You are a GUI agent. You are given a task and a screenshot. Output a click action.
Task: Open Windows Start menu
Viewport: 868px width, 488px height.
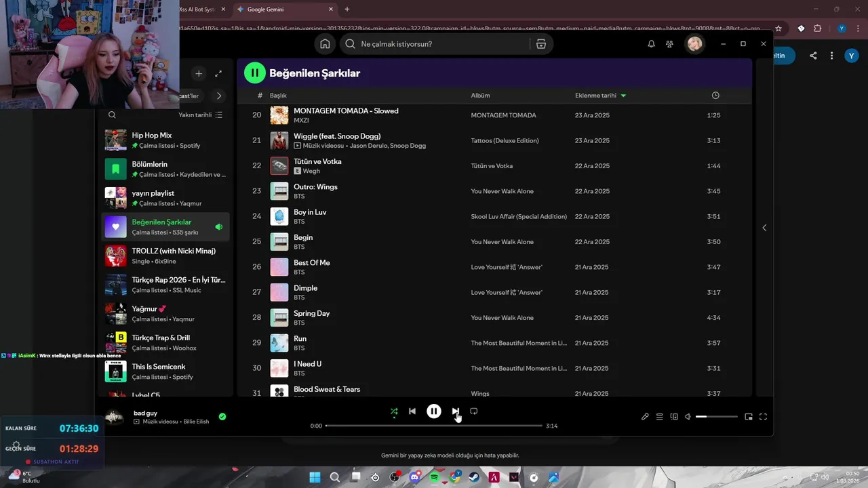click(315, 477)
